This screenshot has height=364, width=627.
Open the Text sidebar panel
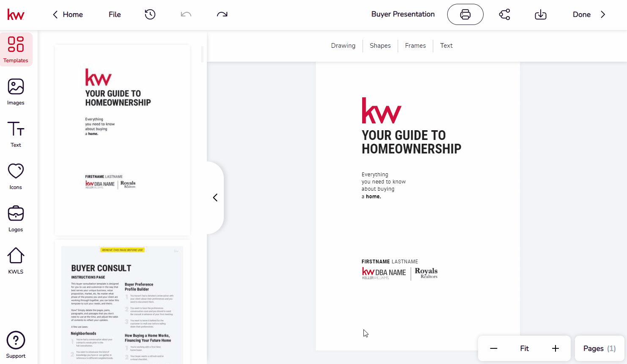coord(16,134)
